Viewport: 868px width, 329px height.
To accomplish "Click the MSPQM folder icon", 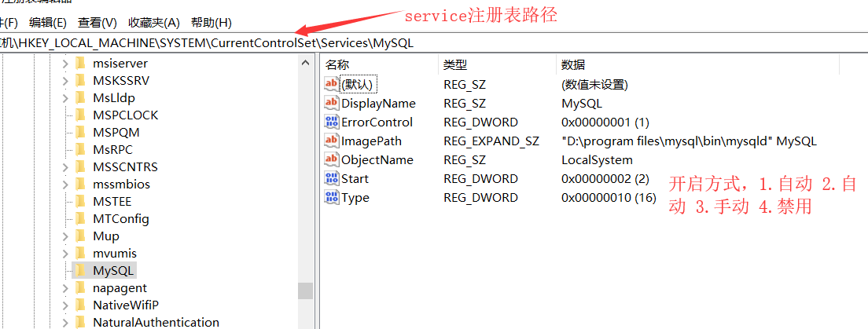I will point(79,133).
